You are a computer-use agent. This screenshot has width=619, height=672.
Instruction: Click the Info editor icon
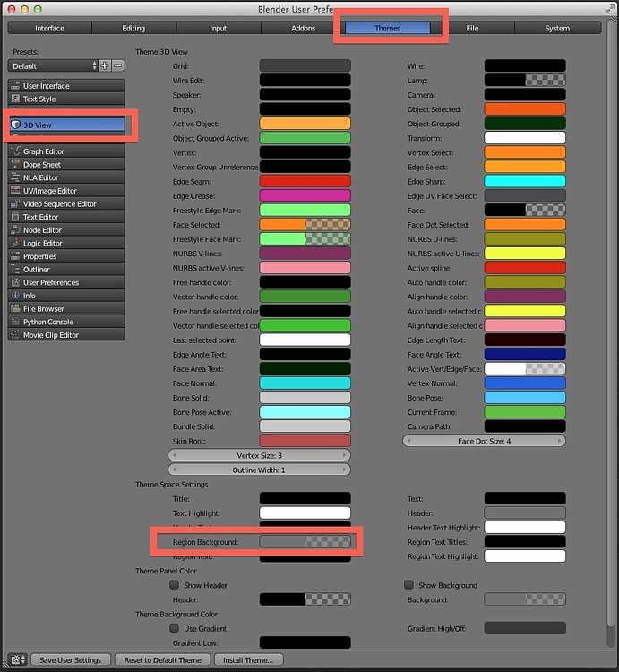coord(15,296)
